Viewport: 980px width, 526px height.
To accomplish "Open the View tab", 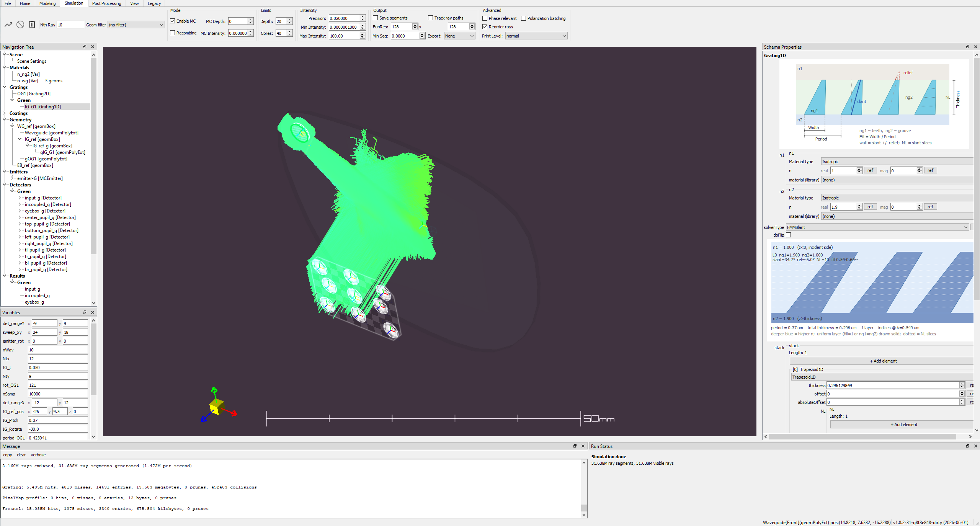I will 134,3.
